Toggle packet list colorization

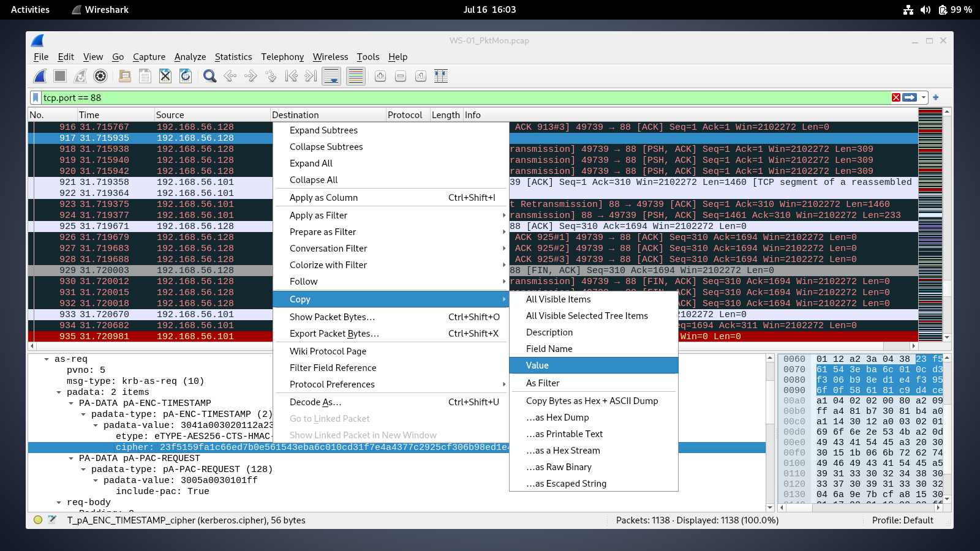point(355,76)
